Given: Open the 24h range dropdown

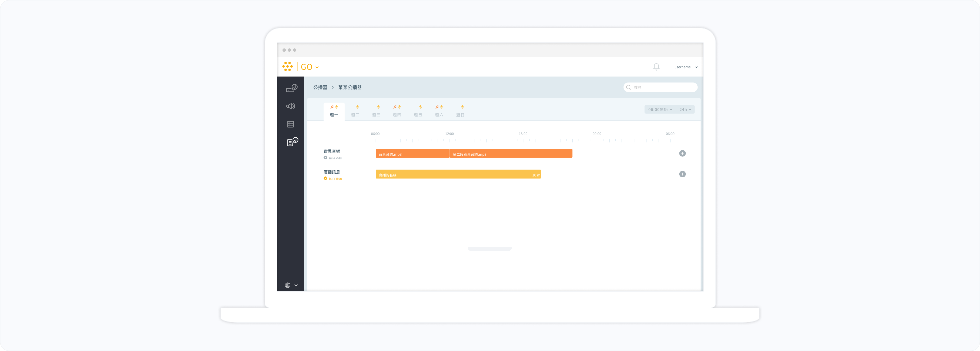Looking at the screenshot, I should tap(685, 109).
